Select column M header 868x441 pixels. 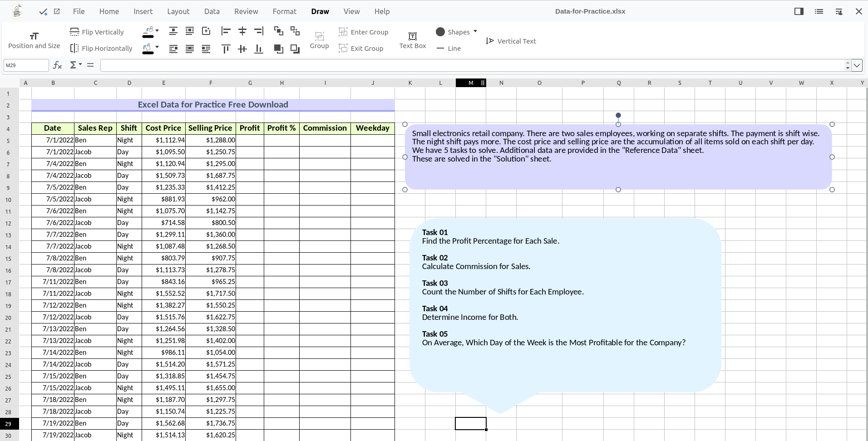pos(471,83)
